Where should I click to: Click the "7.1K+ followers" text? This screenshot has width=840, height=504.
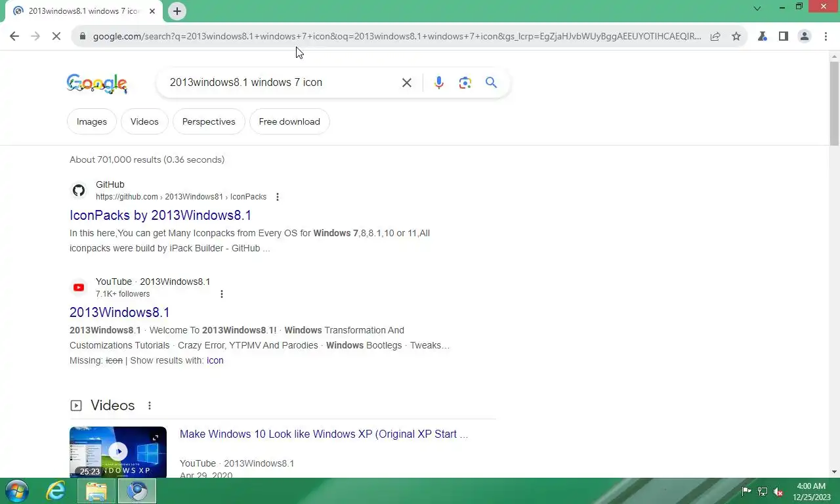coord(123,294)
